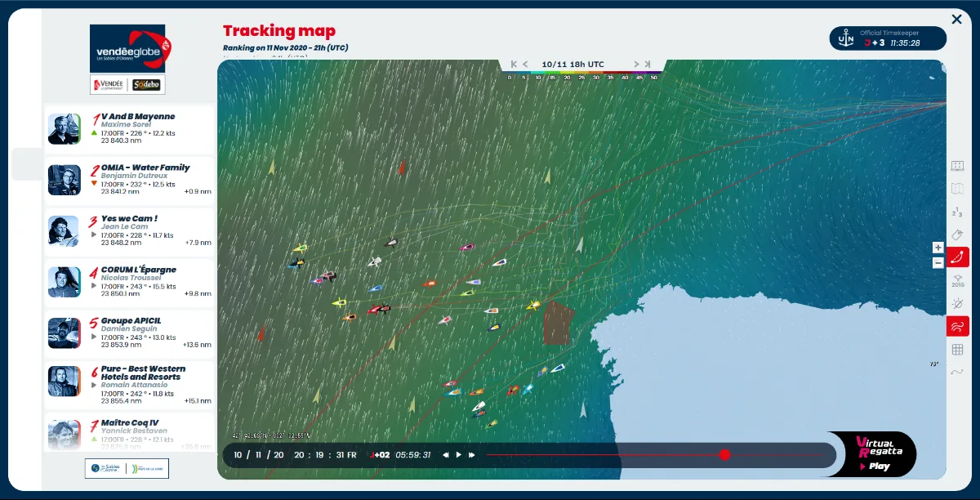Show the 2016 trophy reference route
The image size is (980, 500).
[x=958, y=280]
